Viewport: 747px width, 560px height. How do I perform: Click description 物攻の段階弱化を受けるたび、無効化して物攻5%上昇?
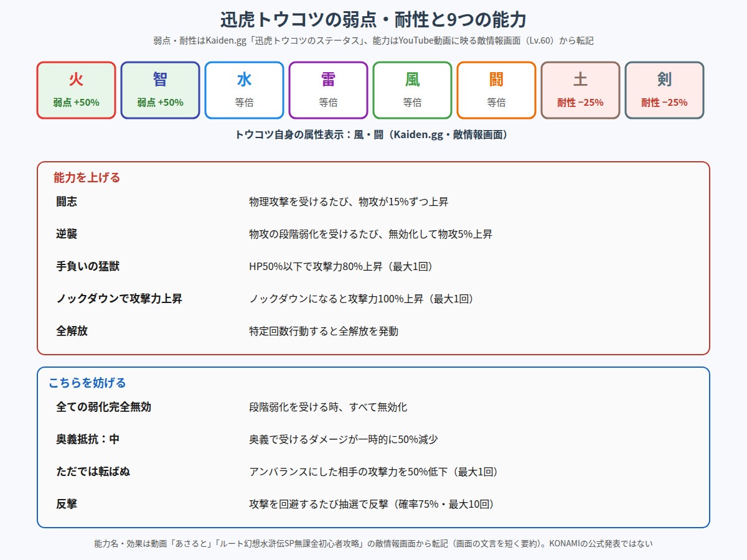click(x=370, y=235)
